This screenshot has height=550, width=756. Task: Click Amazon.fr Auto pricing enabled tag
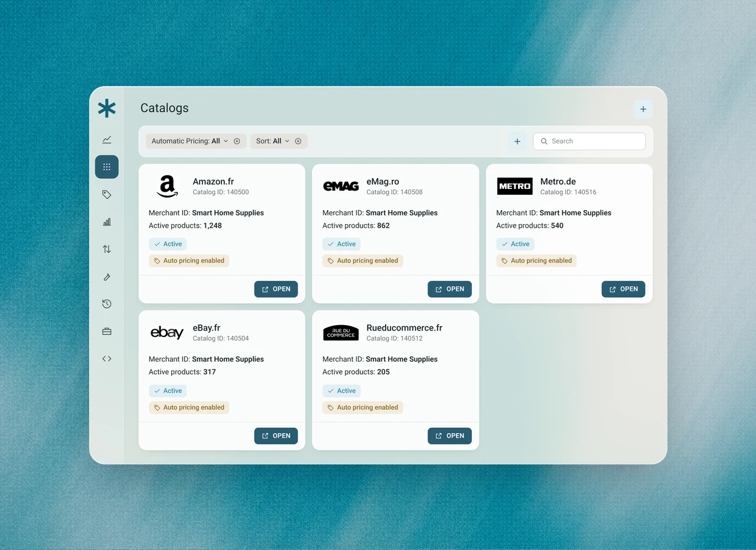click(x=189, y=261)
